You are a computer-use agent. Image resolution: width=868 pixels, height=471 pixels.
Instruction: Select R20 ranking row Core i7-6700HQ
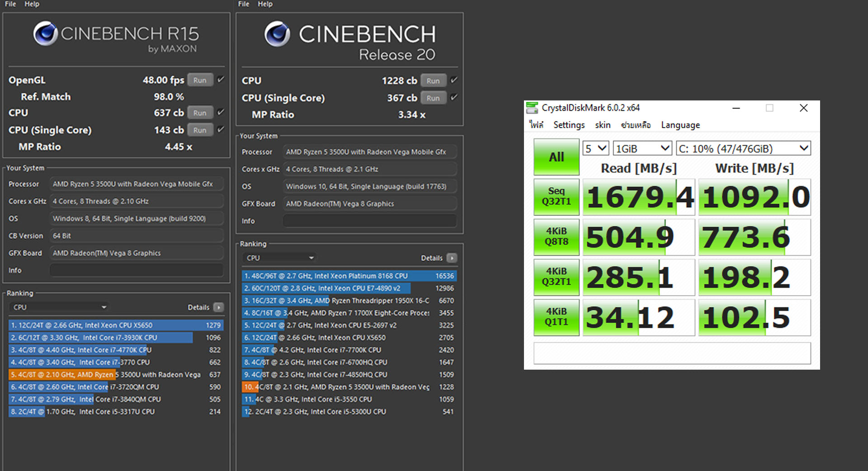tap(349, 362)
